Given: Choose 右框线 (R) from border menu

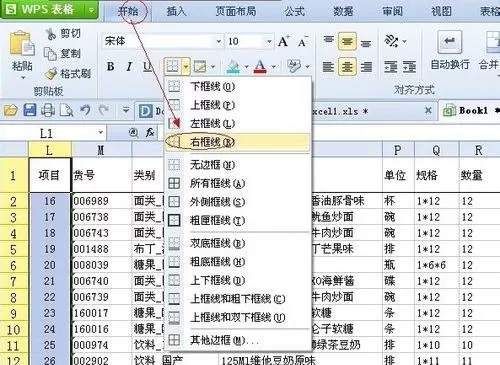Looking at the screenshot, I should pos(238,142).
